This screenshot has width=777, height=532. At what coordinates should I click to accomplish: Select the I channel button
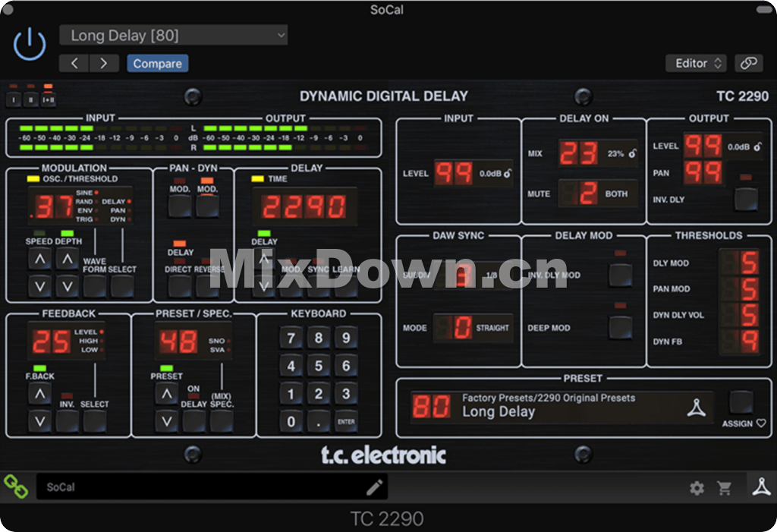[x=14, y=99]
